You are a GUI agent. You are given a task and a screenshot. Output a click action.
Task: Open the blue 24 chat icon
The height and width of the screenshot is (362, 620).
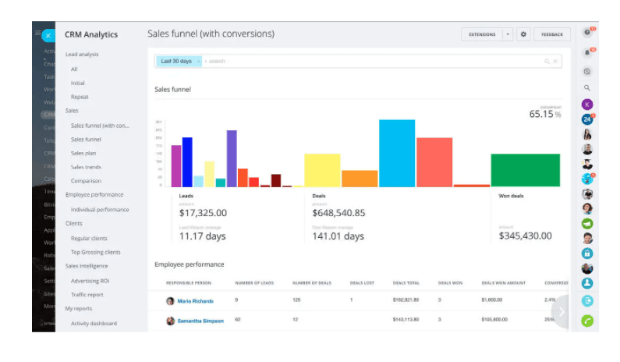pos(587,119)
